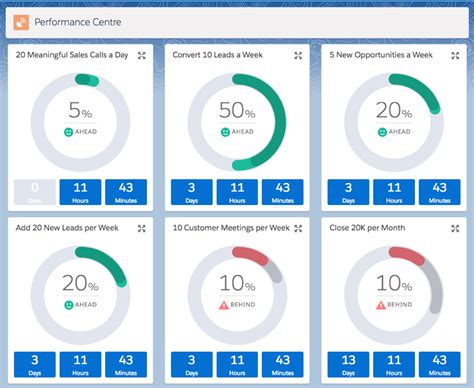Click the greyed 0 Days tile in Sales Calls
Screen dimensions: 474x388
click(x=35, y=192)
